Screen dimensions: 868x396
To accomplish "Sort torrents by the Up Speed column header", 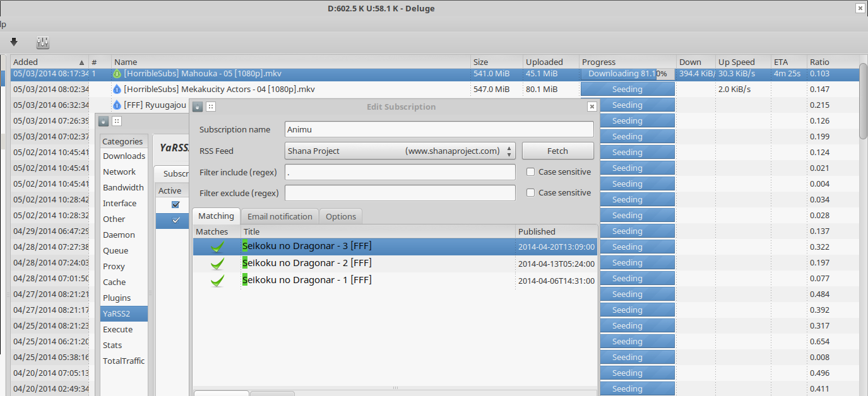I will pyautogui.click(x=743, y=62).
